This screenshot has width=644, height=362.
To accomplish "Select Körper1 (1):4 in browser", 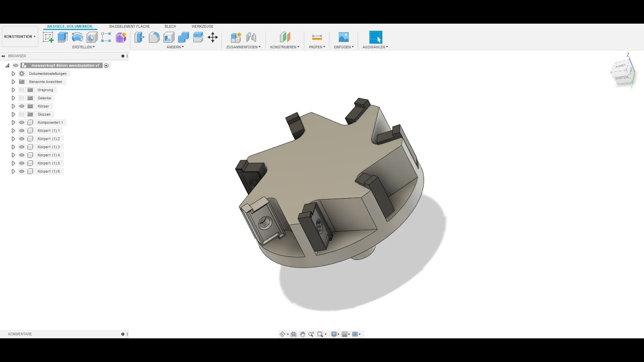I will [48, 155].
